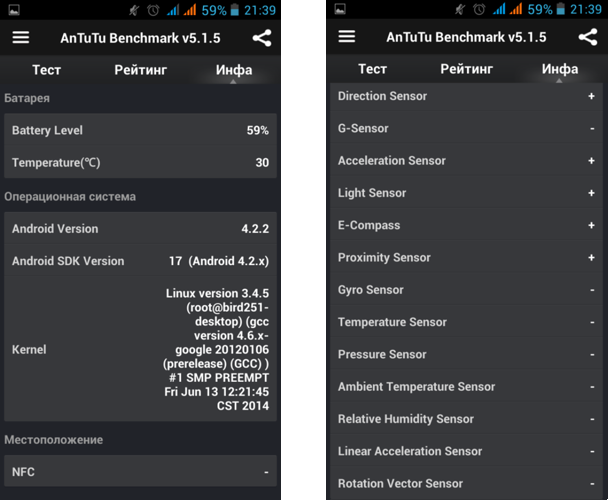Tap the Gyro Sensor row
Screen dimensions: 608x500
[466, 290]
